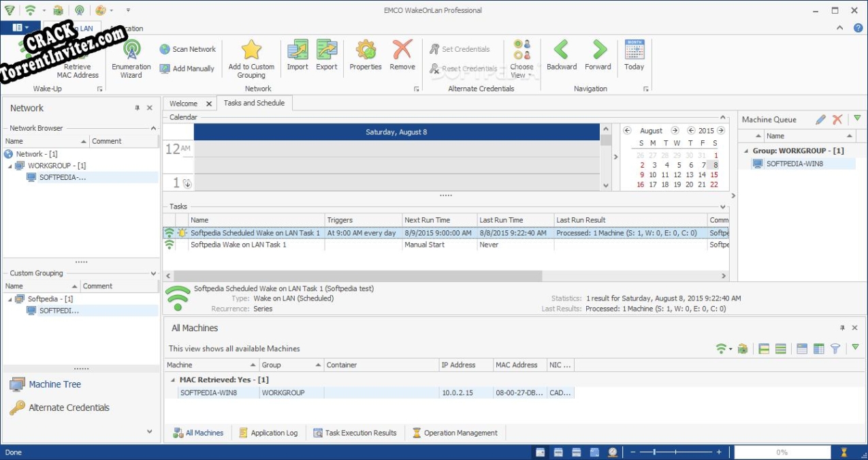Click the Import icon in Network group
868x460 pixels.
click(x=298, y=55)
